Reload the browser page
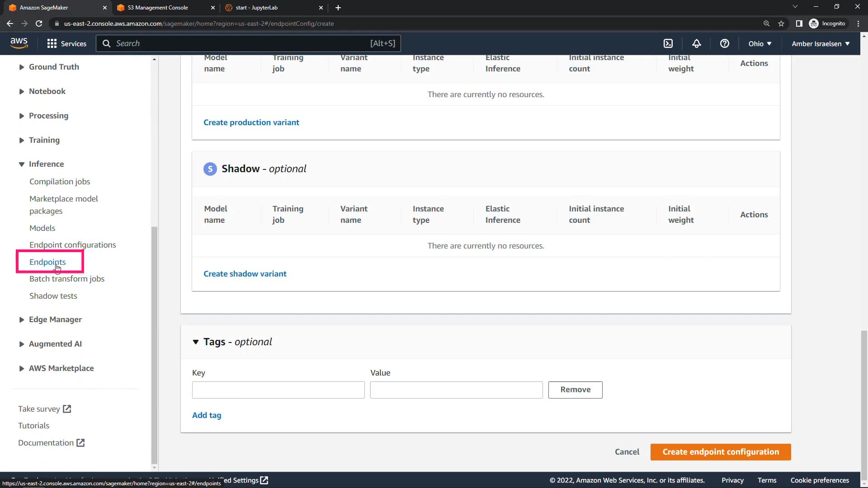Image resolution: width=868 pixels, height=488 pixels. (x=39, y=23)
